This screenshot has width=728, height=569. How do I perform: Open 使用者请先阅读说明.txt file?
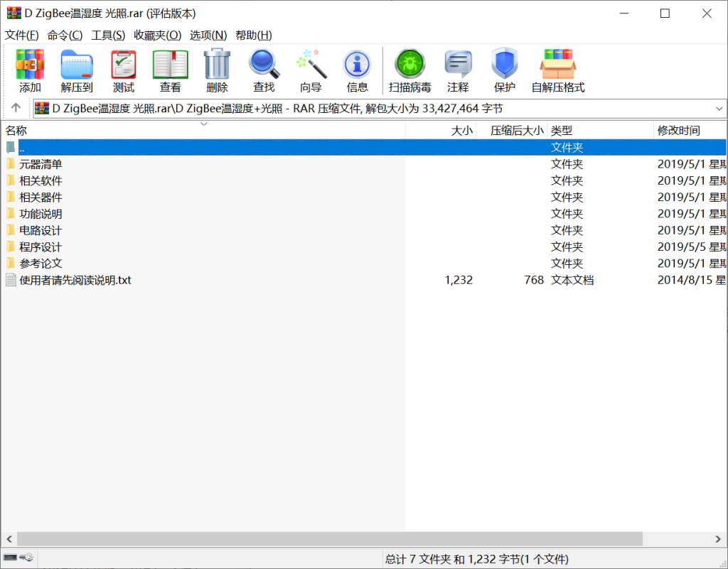click(76, 280)
